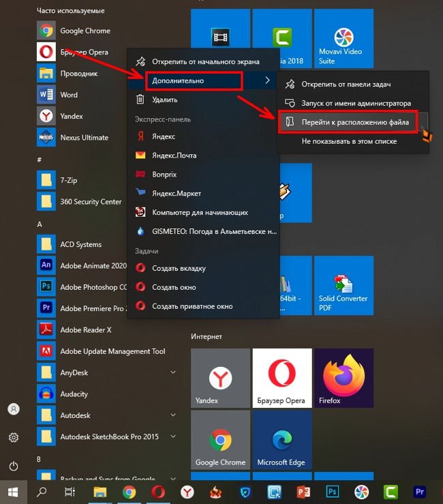This screenshot has width=443, height=504.
Task: Open the Movavi Video Suite tile
Action: point(343,38)
